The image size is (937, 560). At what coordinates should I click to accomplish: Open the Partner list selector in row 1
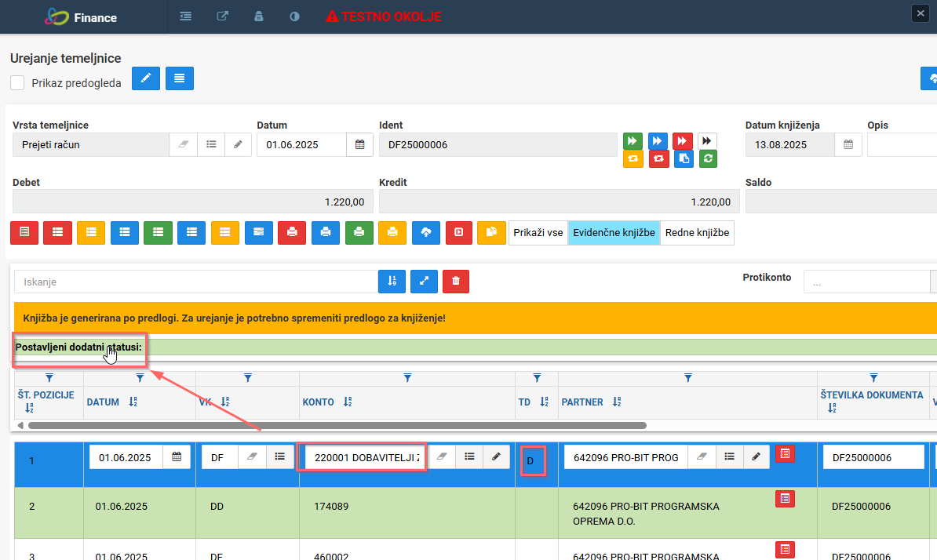point(730,456)
